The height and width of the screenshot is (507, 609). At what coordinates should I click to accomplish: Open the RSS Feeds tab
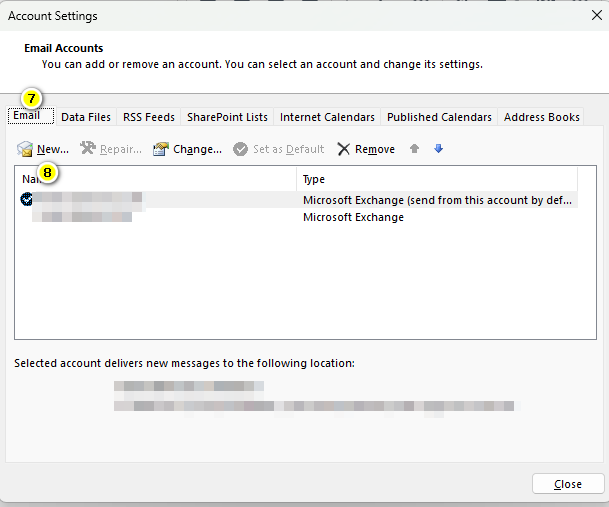(148, 117)
